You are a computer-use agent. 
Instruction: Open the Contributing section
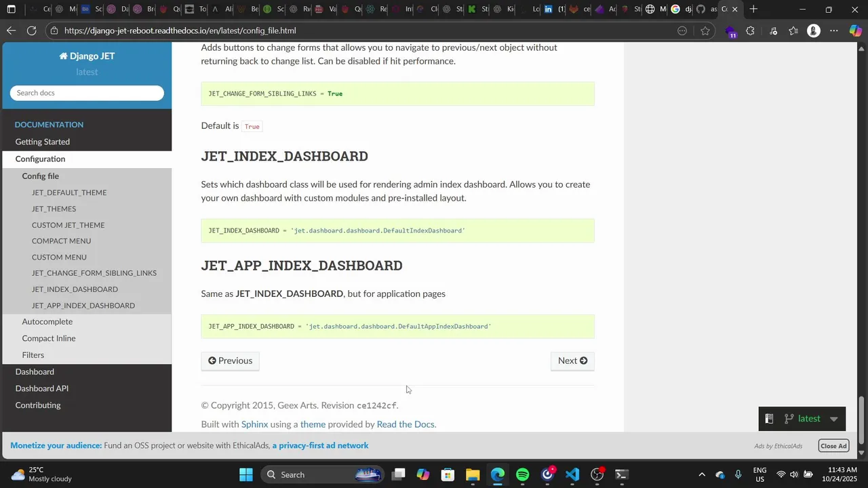(x=38, y=405)
